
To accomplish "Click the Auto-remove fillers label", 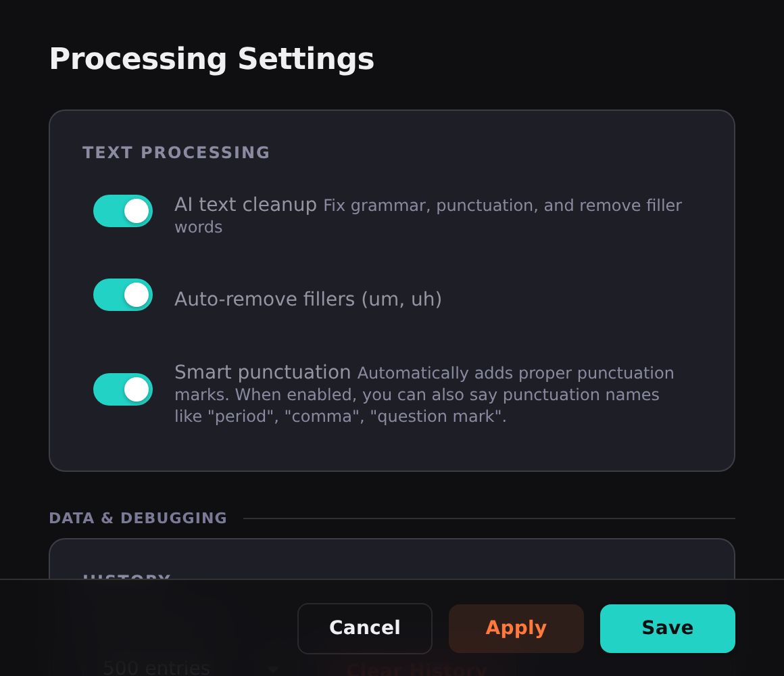I will (308, 298).
